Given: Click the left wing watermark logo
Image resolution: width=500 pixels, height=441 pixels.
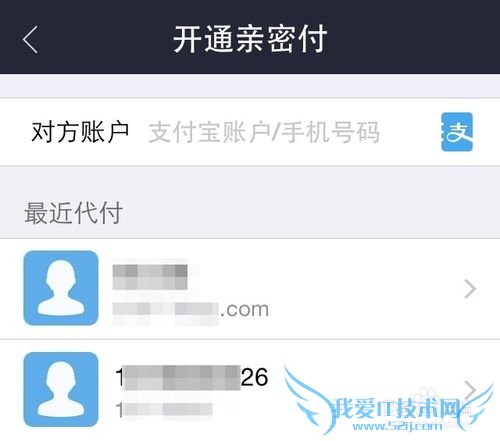Looking at the screenshot, I should [308, 398].
